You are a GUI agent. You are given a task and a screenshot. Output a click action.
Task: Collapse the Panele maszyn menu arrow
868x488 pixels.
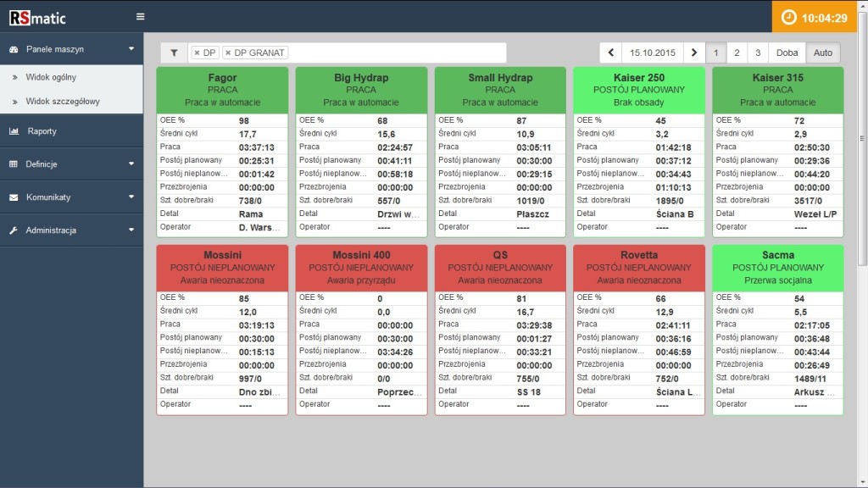pyautogui.click(x=131, y=48)
